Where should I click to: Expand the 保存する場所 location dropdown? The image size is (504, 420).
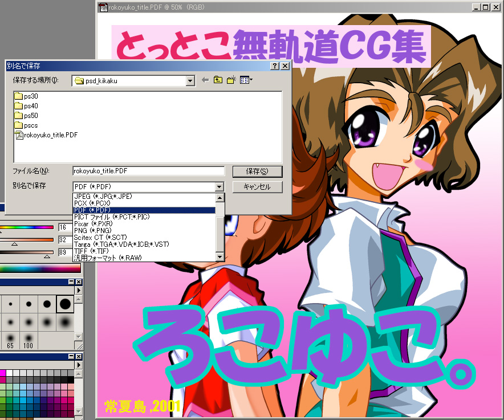(190, 81)
